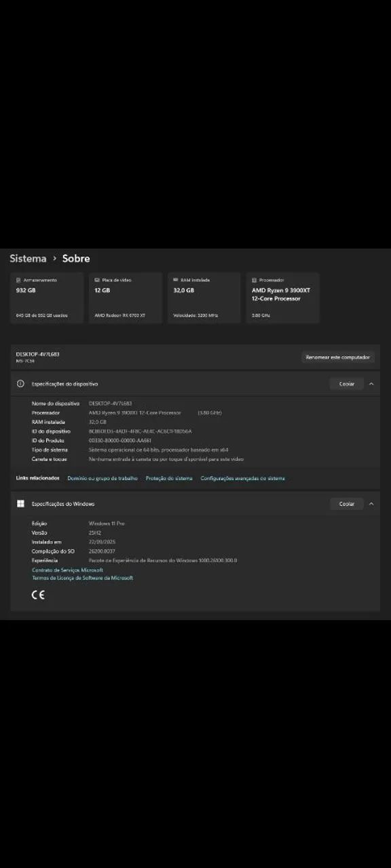Click the RAM instalada icon
Image resolution: width=391 pixels, height=868 pixels.
176,280
